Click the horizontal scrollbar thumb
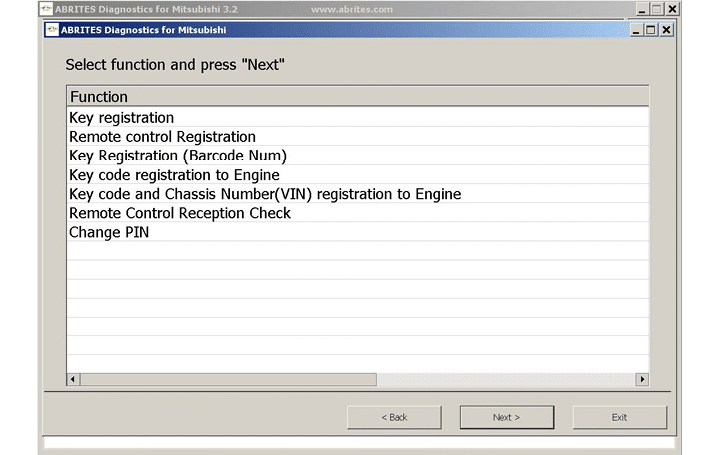This screenshot has height=455, width=719. pyautogui.click(x=227, y=380)
